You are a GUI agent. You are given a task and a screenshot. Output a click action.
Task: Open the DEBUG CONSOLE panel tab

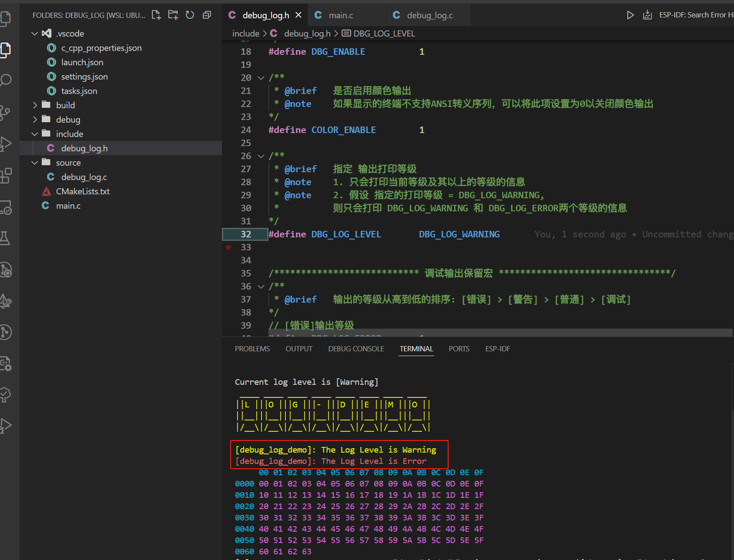[x=356, y=349]
